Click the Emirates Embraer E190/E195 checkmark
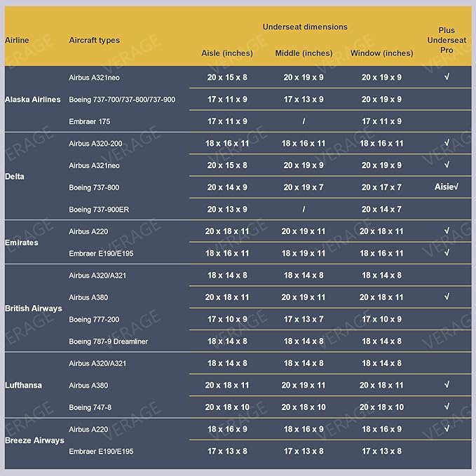476x476 pixels. click(447, 253)
